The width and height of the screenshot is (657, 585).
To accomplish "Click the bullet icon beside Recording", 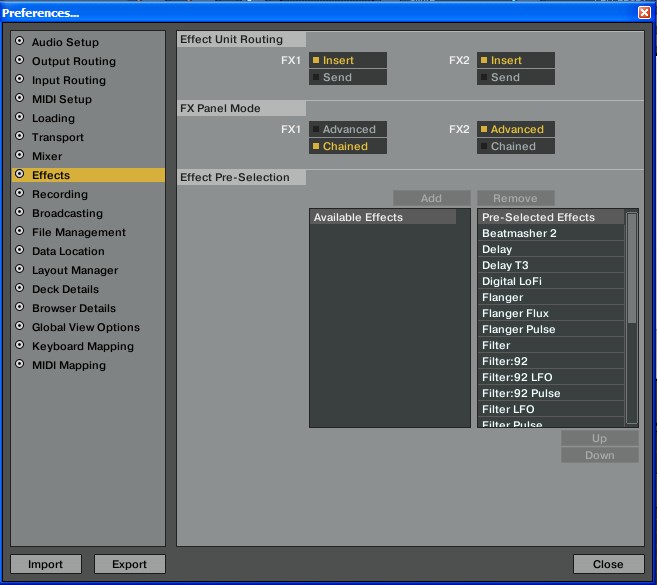I will click(19, 193).
